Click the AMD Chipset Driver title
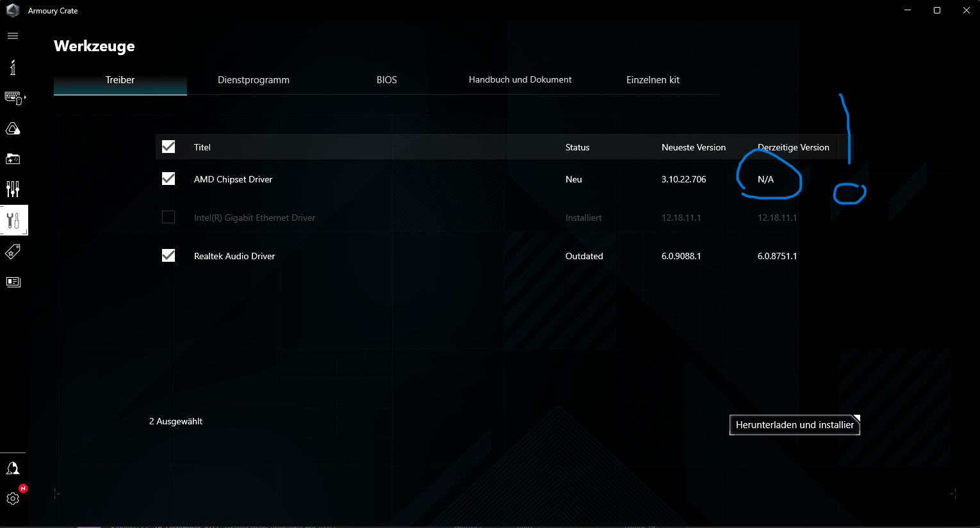The width and height of the screenshot is (980, 528). pos(233,179)
